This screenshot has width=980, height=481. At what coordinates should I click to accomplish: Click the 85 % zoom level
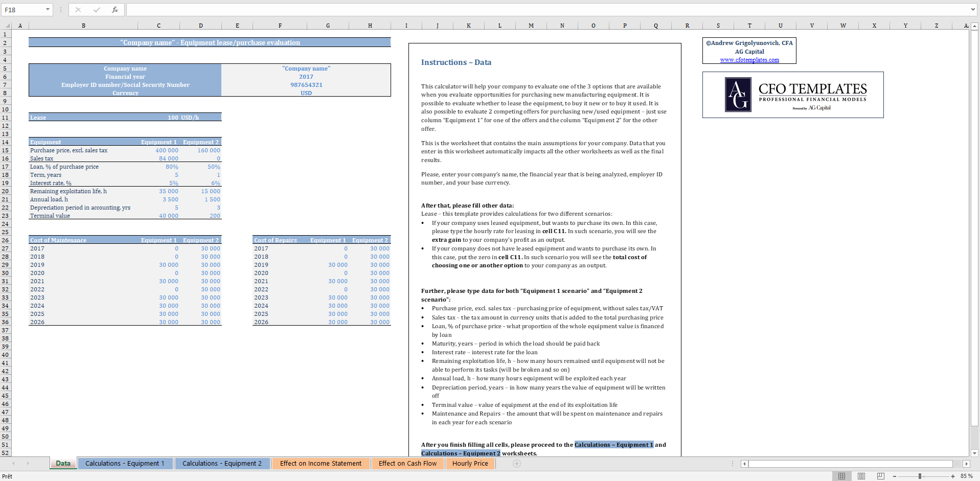pos(966,476)
